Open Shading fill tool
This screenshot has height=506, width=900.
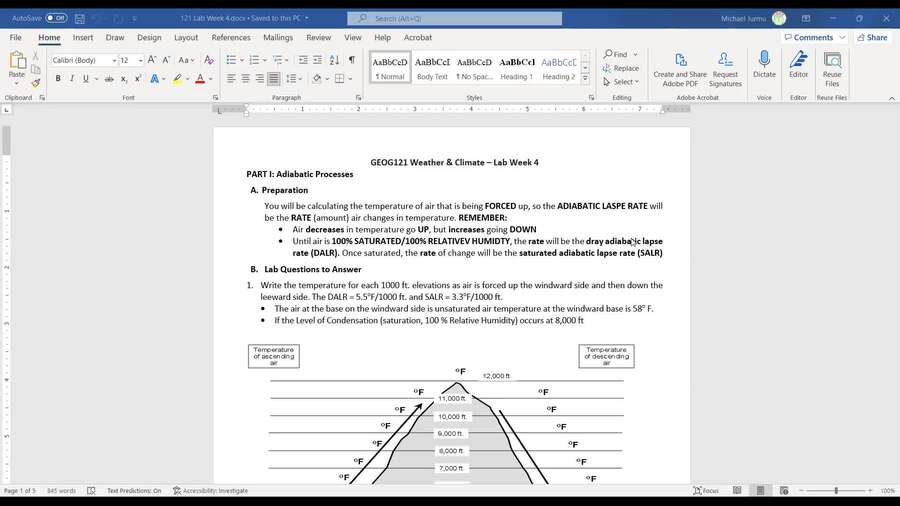[316, 79]
